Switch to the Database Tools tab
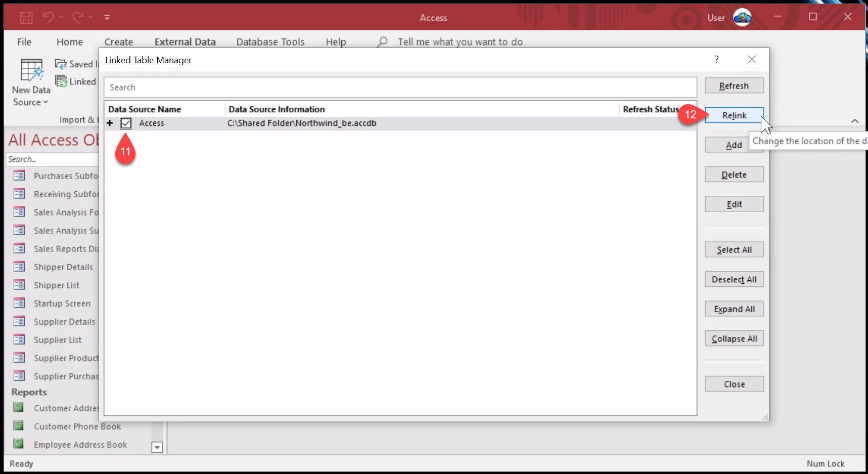 coord(270,42)
